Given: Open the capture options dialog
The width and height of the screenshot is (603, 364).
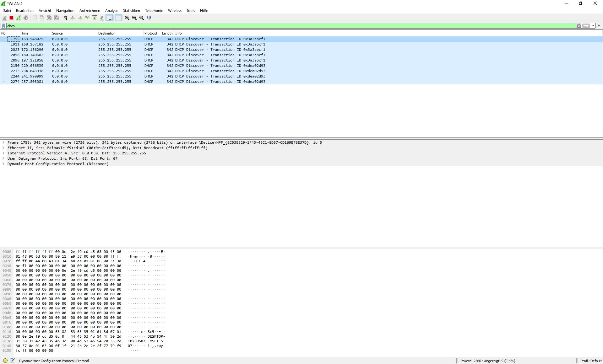Looking at the screenshot, I should (26, 18).
